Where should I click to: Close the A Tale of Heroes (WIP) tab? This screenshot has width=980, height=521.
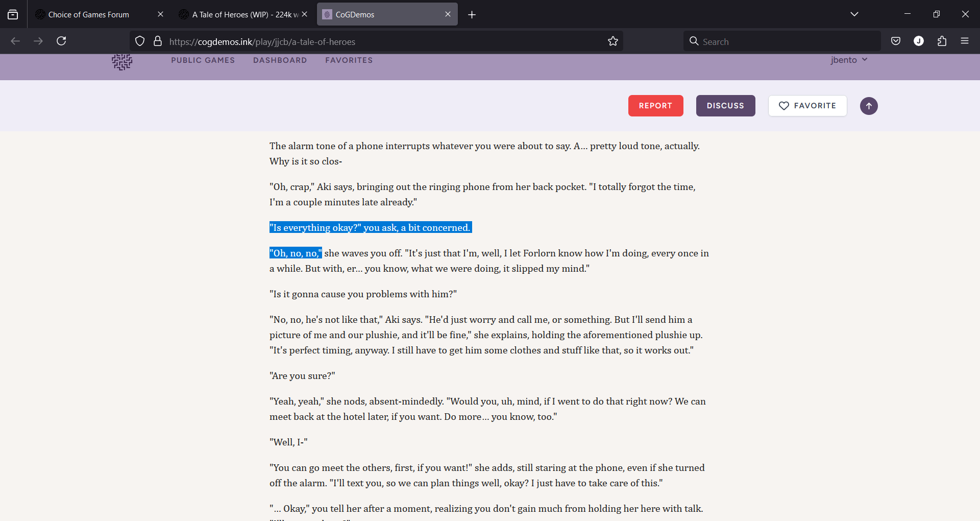coord(305,14)
